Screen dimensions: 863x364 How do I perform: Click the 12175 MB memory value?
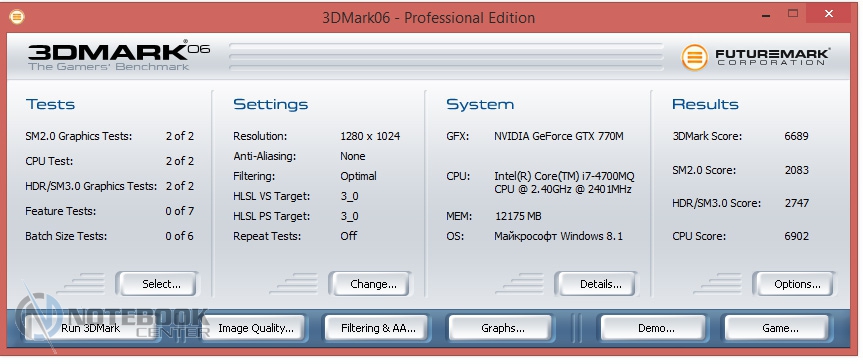(518, 216)
